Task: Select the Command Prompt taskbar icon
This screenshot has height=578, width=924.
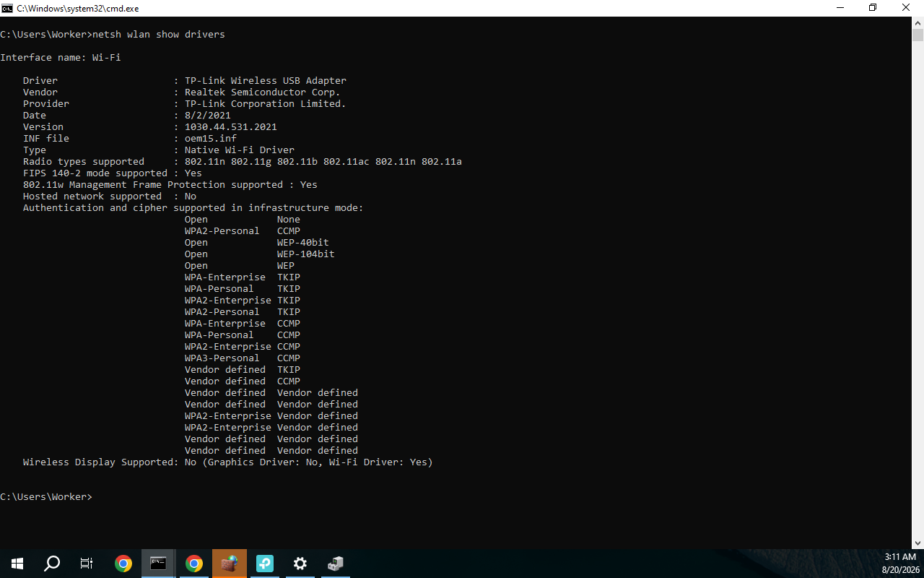Action: click(x=158, y=564)
